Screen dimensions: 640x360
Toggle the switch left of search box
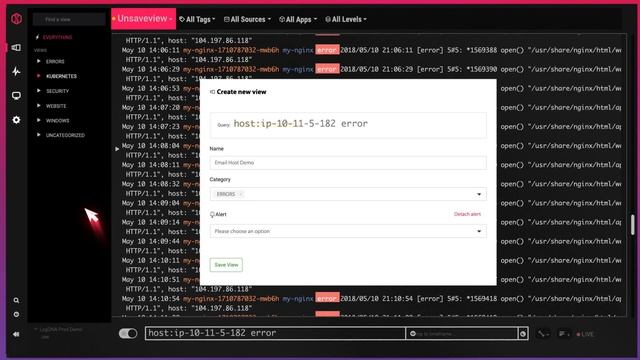(x=128, y=333)
